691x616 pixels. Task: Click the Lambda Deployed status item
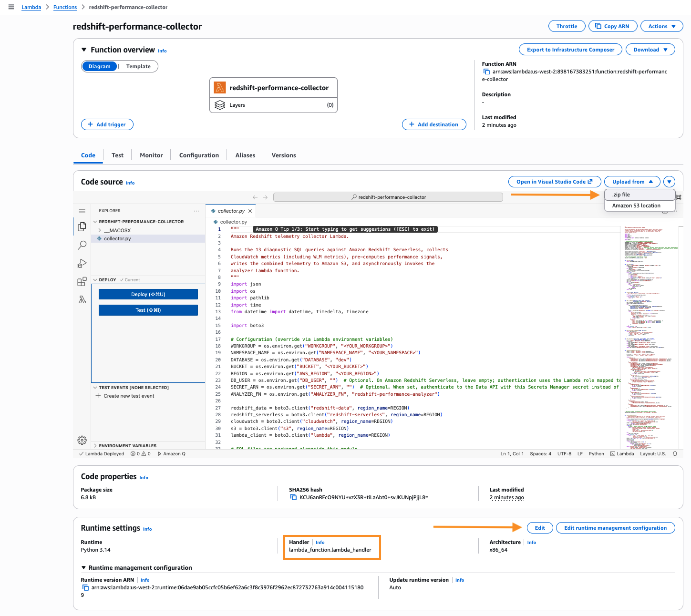[x=102, y=454]
